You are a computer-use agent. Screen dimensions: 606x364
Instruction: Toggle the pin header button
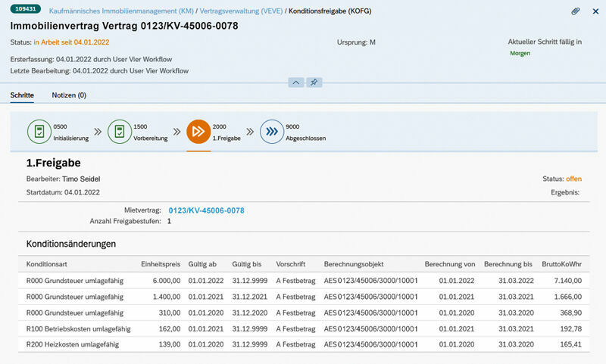tap(314, 82)
